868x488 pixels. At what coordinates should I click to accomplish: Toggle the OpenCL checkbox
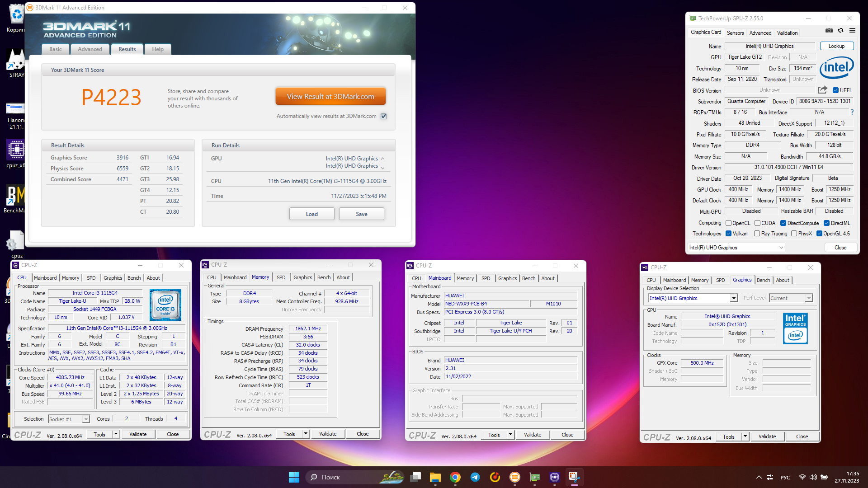tap(728, 223)
